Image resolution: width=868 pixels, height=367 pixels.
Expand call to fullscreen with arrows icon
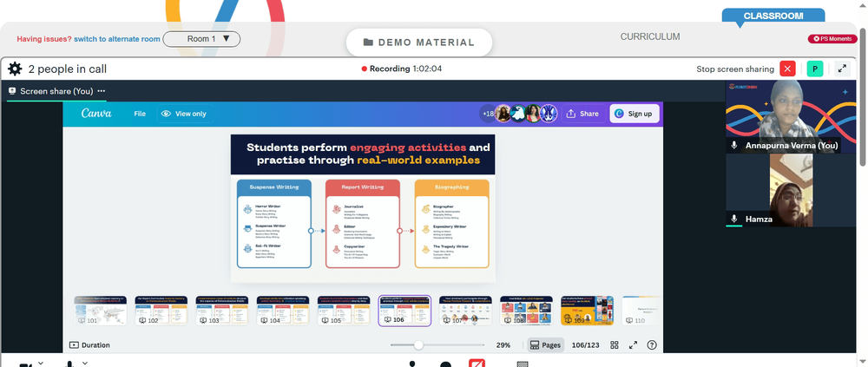[x=842, y=69]
